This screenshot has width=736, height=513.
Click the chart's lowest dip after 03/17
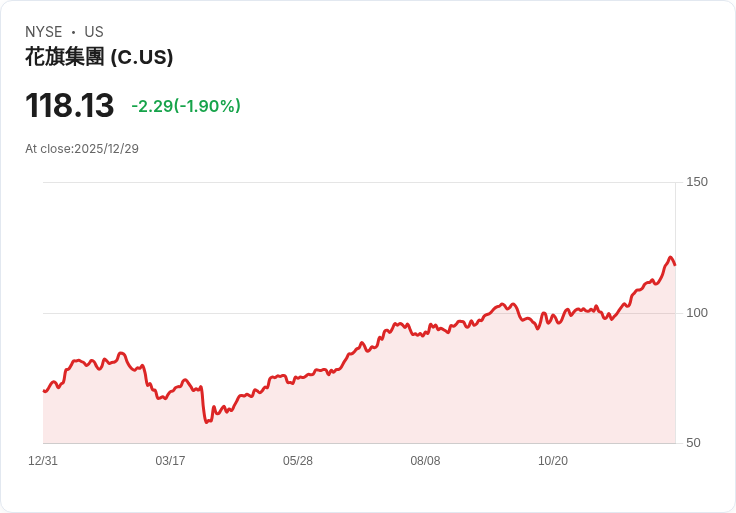(207, 422)
